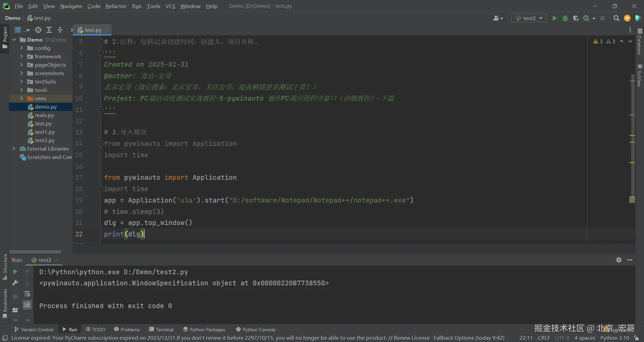
Task: Open the Python Console button
Action: pos(256,330)
